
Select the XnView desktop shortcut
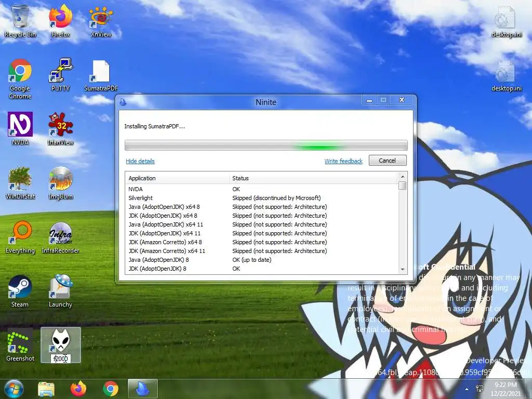pyautogui.click(x=101, y=21)
